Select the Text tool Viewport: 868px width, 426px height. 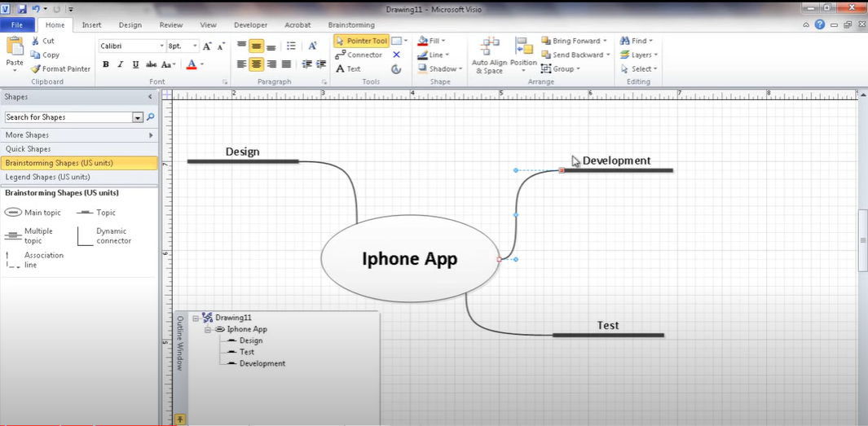pos(348,68)
